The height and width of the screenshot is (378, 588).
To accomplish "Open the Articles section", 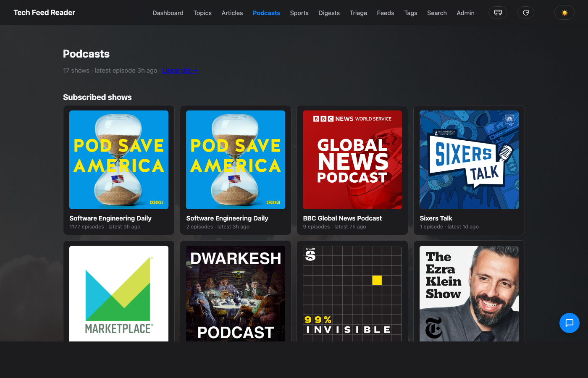I will point(232,13).
